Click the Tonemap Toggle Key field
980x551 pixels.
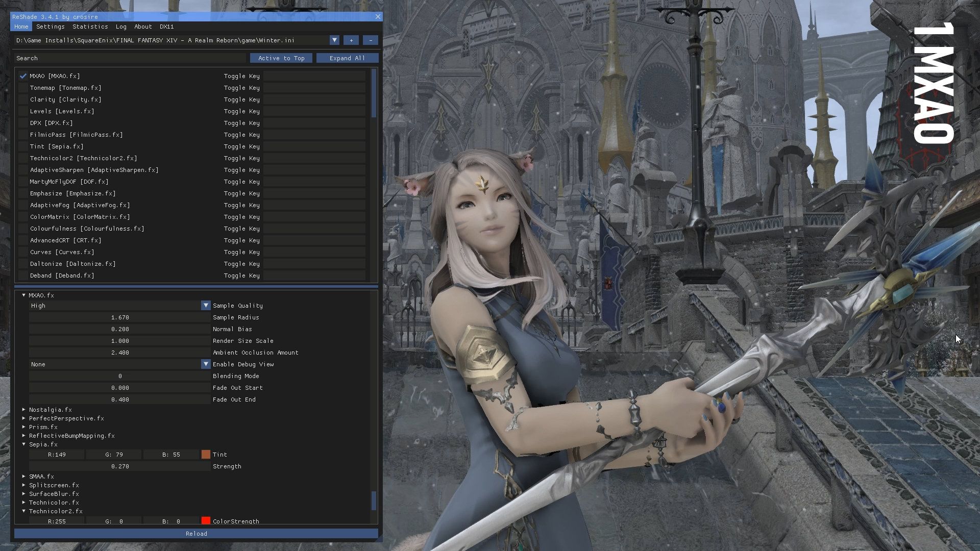314,88
